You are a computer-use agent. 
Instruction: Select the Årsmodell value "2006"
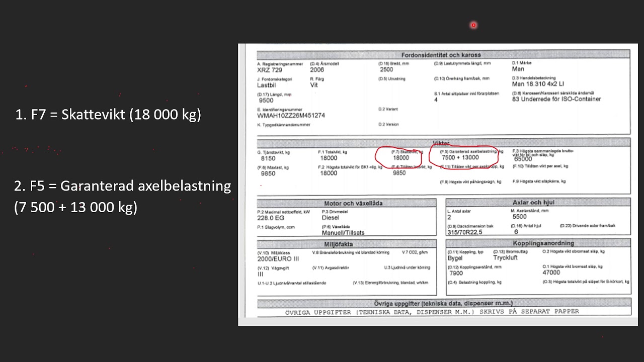[317, 70]
